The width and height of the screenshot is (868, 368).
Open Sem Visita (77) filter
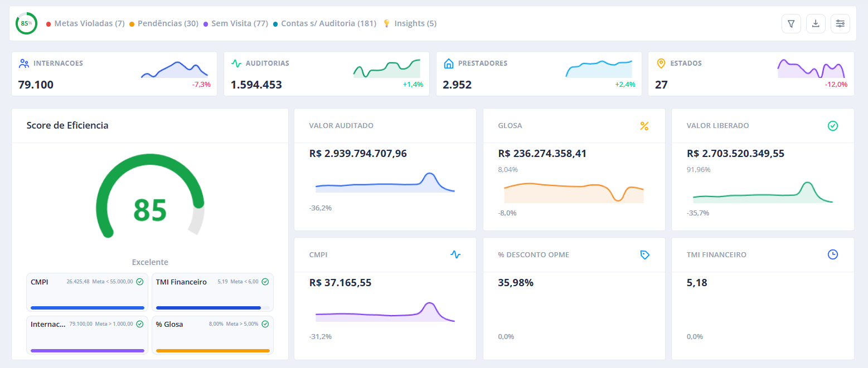236,23
